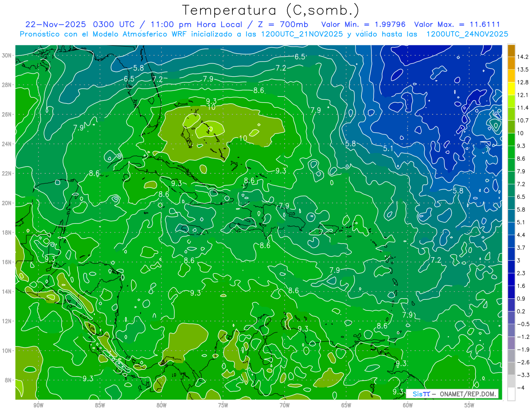
Task: Click the "14N" latitude axis label
Action: pyautogui.click(x=6, y=291)
